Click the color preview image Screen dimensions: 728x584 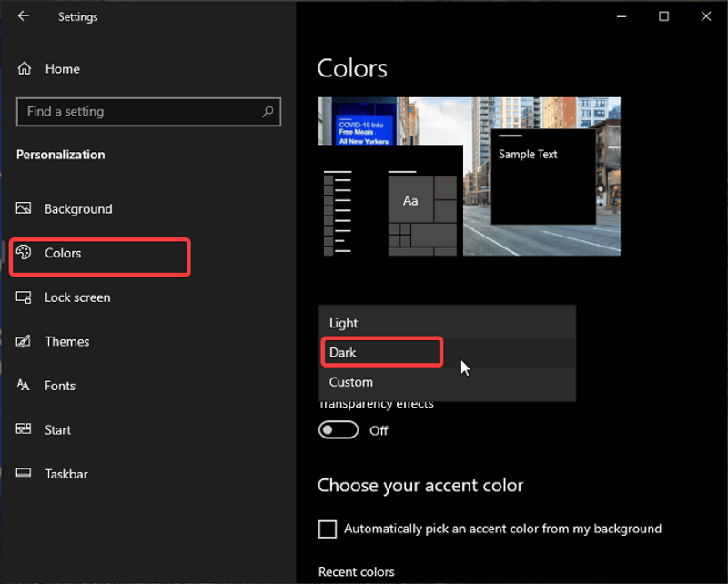pos(470,176)
